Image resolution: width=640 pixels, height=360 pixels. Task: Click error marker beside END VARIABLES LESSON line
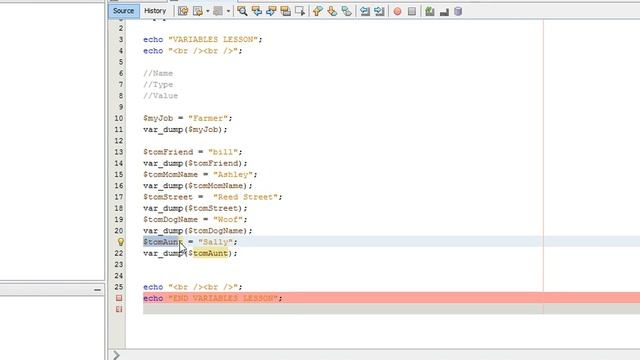click(119, 298)
